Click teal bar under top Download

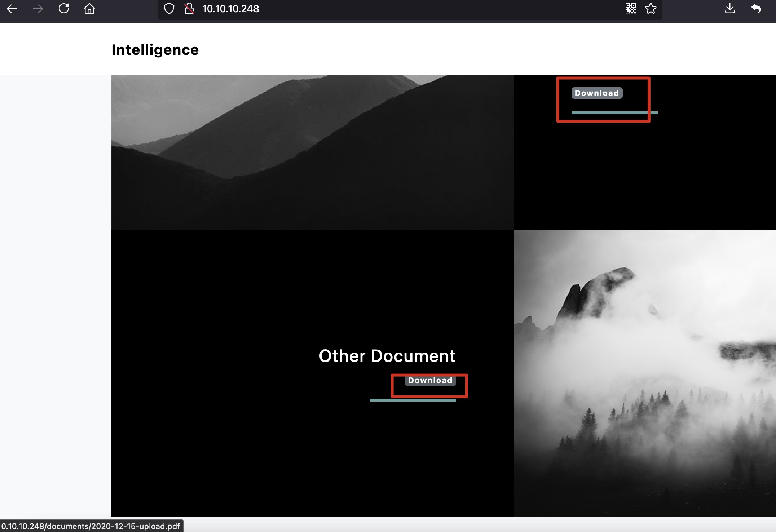(614, 113)
